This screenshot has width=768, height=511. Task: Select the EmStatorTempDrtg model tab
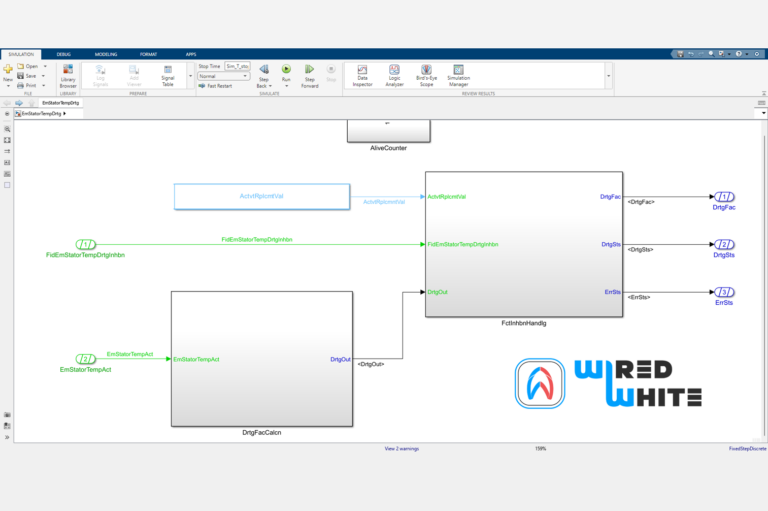coord(61,103)
